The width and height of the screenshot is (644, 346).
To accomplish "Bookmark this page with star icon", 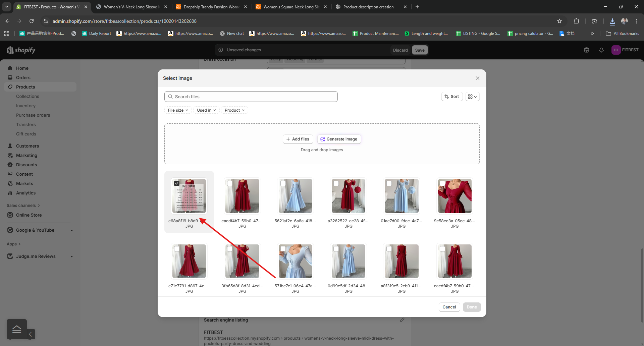I will click(559, 21).
